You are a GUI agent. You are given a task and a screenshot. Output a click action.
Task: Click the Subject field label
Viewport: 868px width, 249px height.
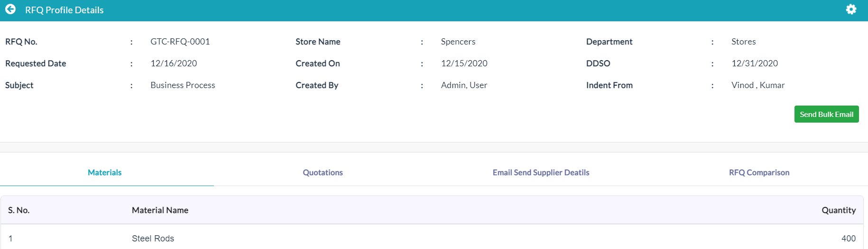pos(19,85)
